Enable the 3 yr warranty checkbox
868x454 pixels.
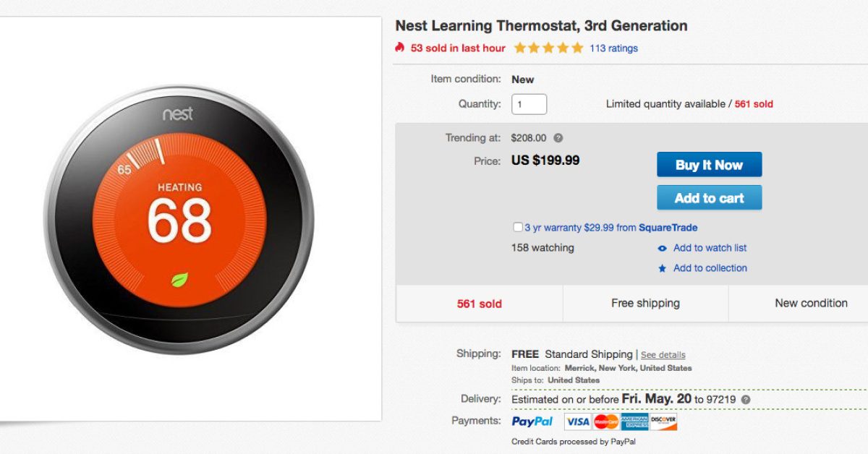pos(517,227)
